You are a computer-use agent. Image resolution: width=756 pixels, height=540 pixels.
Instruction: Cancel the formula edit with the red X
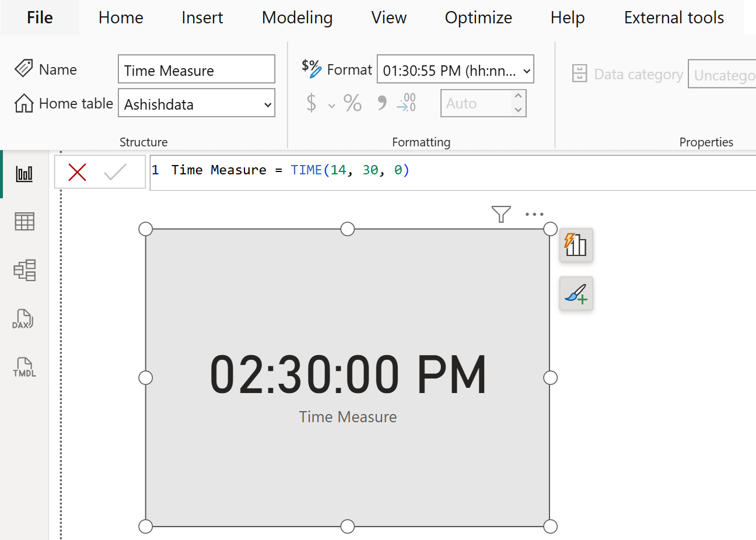76,171
